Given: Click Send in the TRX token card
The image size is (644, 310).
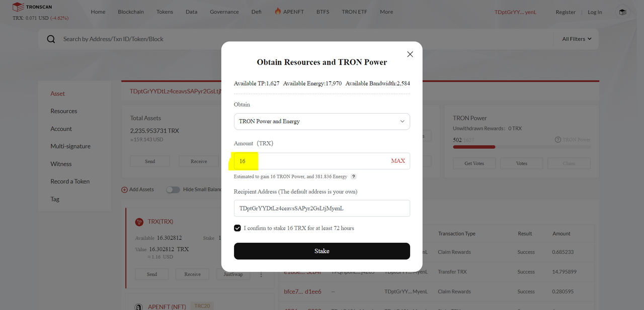Looking at the screenshot, I should [x=152, y=274].
